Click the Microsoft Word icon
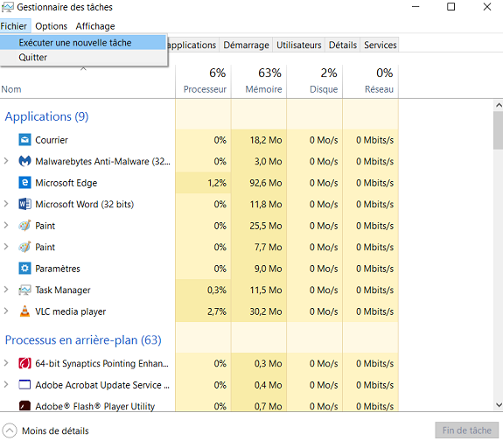 [x=24, y=204]
